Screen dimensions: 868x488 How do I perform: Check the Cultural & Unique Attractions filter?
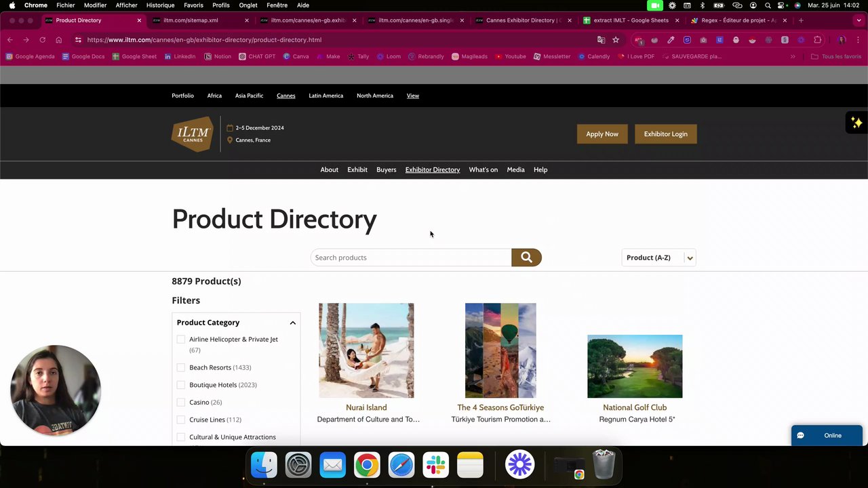pos(180,437)
